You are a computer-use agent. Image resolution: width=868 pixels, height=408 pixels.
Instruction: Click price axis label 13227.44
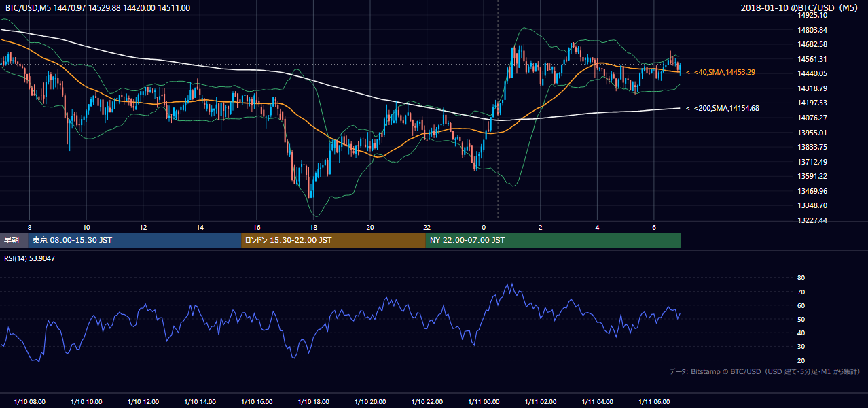pyautogui.click(x=813, y=220)
